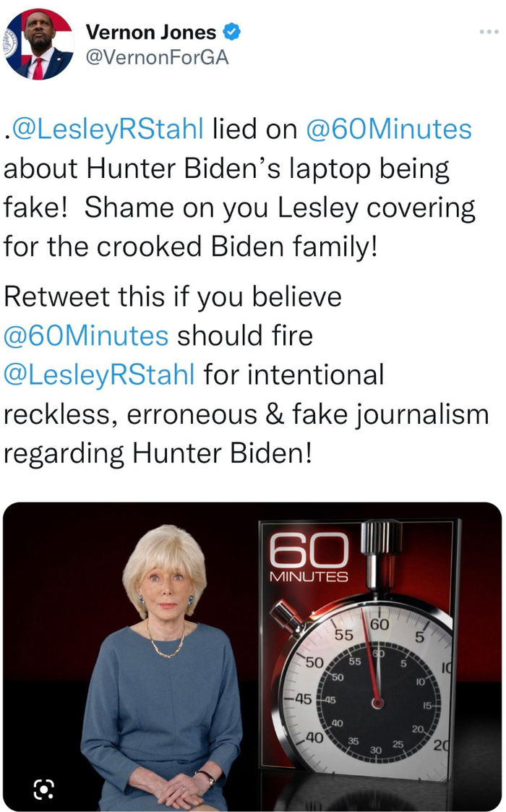Open the @LesleyRStahl mention before "for intentional"
This screenshot has width=506, height=812.
tap(99, 375)
